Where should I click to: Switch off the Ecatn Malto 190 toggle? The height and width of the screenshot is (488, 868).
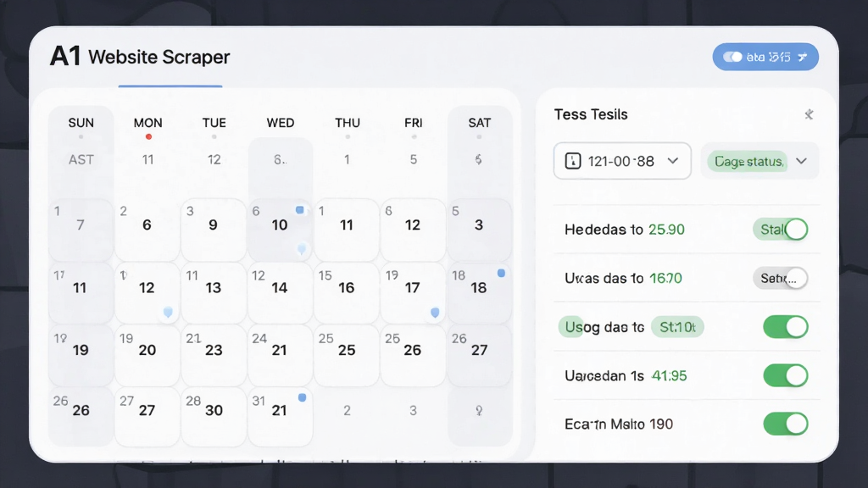(x=786, y=424)
